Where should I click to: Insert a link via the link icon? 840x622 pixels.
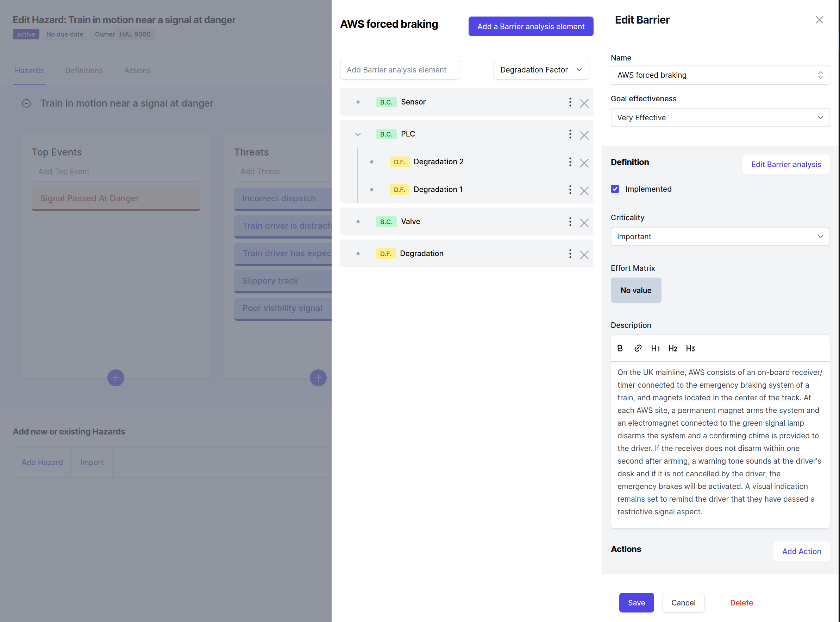[637, 348]
